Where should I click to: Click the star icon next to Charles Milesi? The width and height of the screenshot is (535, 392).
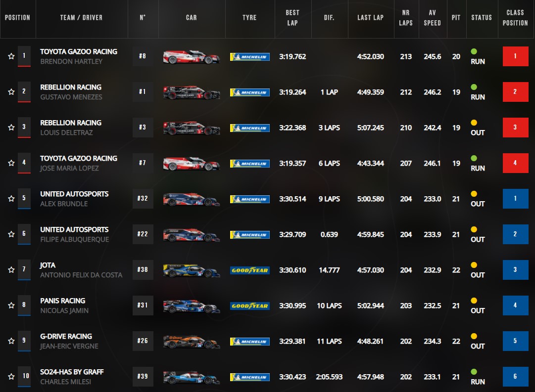pos(11,376)
